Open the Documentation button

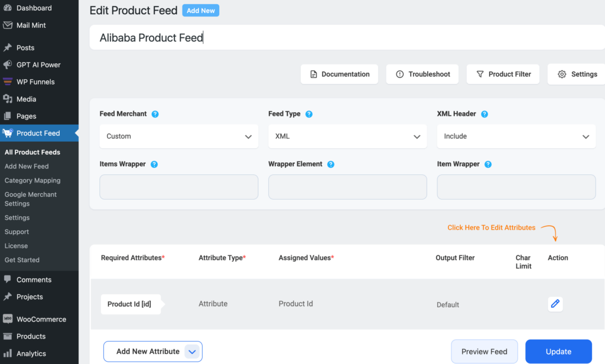tap(340, 74)
